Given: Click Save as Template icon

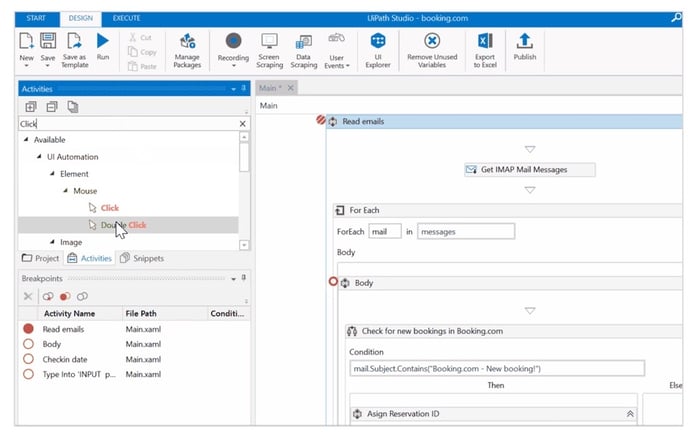Looking at the screenshot, I should tap(74, 41).
